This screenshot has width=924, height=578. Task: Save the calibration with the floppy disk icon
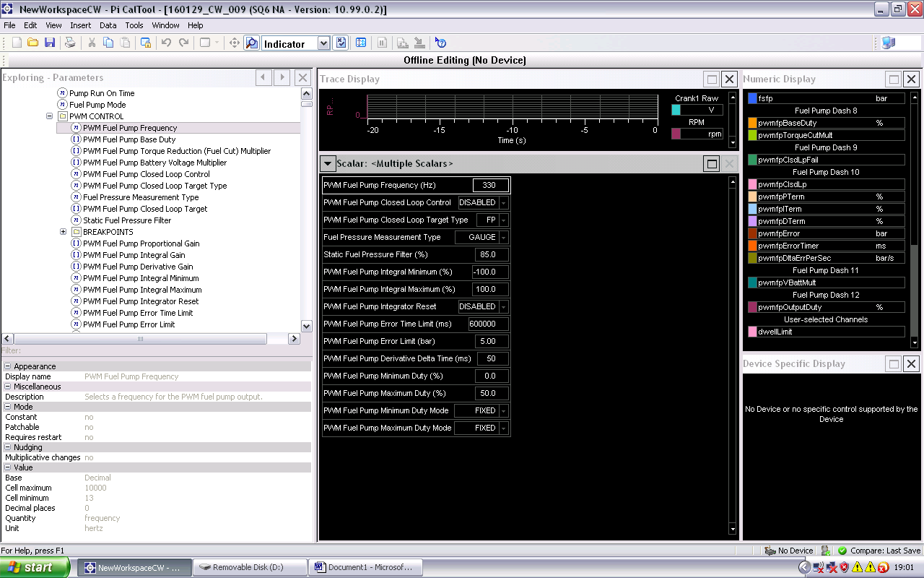click(50, 43)
